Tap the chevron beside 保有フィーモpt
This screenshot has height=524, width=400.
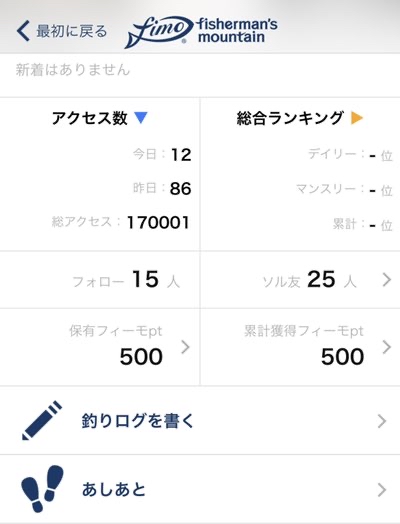(x=185, y=347)
